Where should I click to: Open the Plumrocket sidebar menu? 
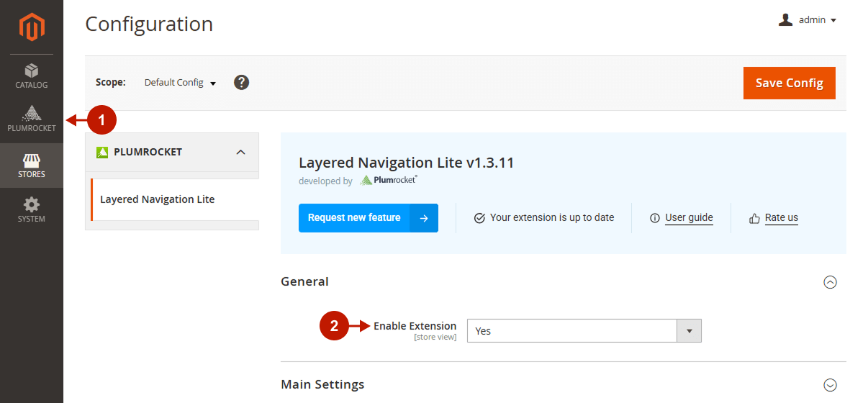(x=32, y=120)
